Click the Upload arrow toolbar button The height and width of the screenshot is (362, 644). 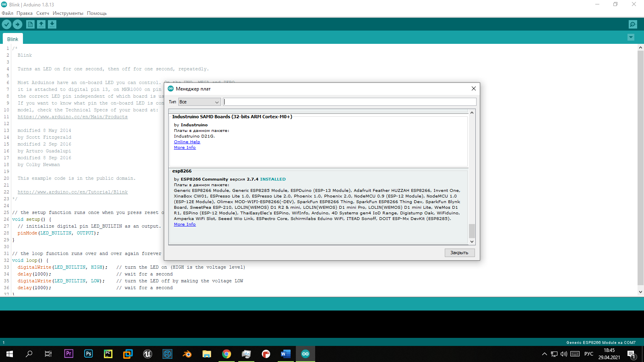pyautogui.click(x=18, y=25)
